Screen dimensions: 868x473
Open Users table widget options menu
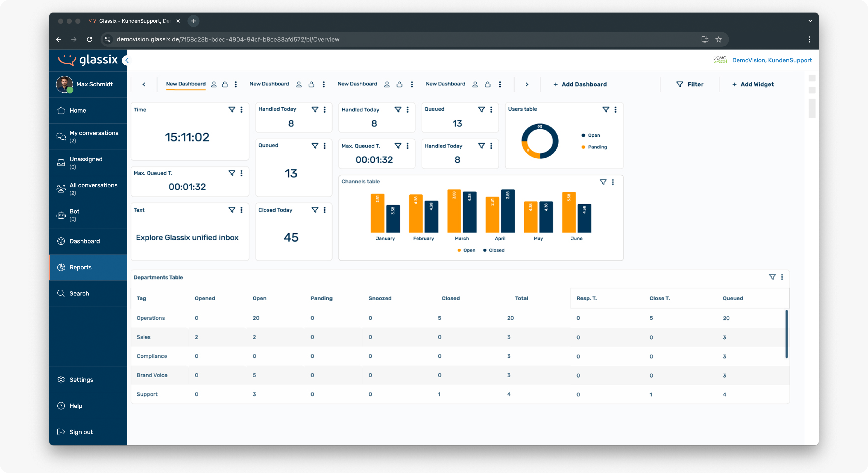coord(616,110)
